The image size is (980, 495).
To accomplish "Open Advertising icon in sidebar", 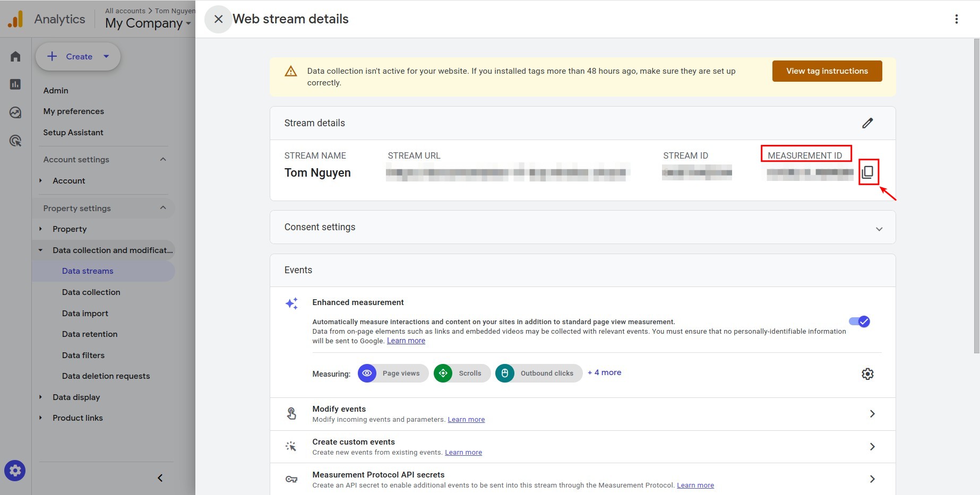I will (15, 141).
